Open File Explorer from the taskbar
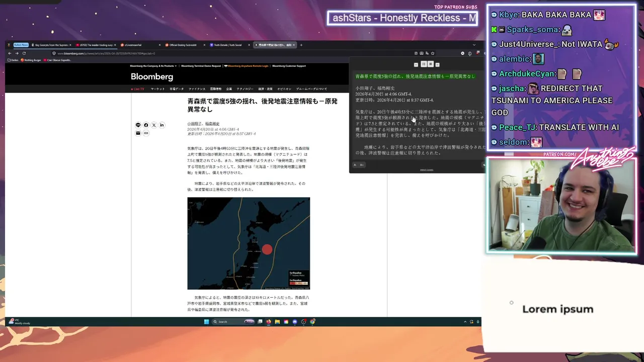 [277, 322]
